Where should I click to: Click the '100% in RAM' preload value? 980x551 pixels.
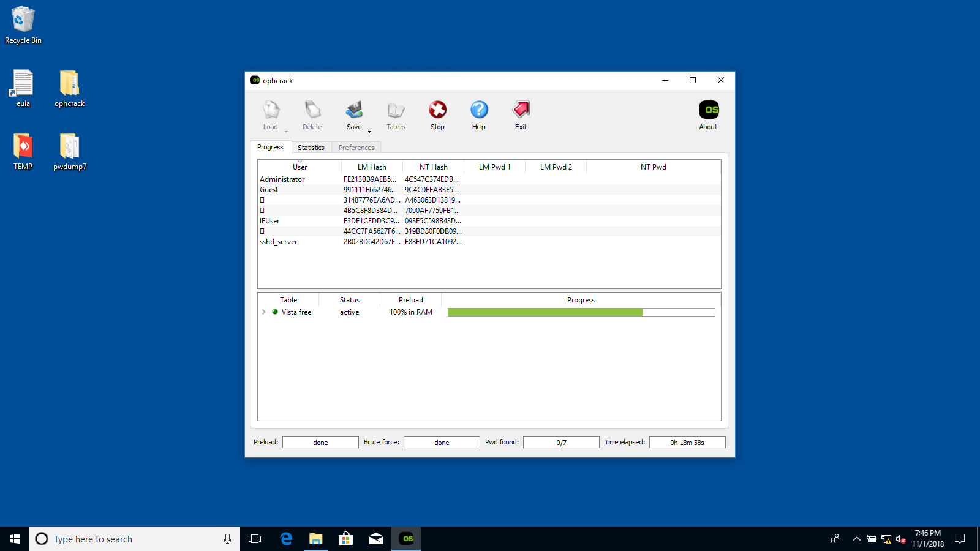tap(411, 312)
